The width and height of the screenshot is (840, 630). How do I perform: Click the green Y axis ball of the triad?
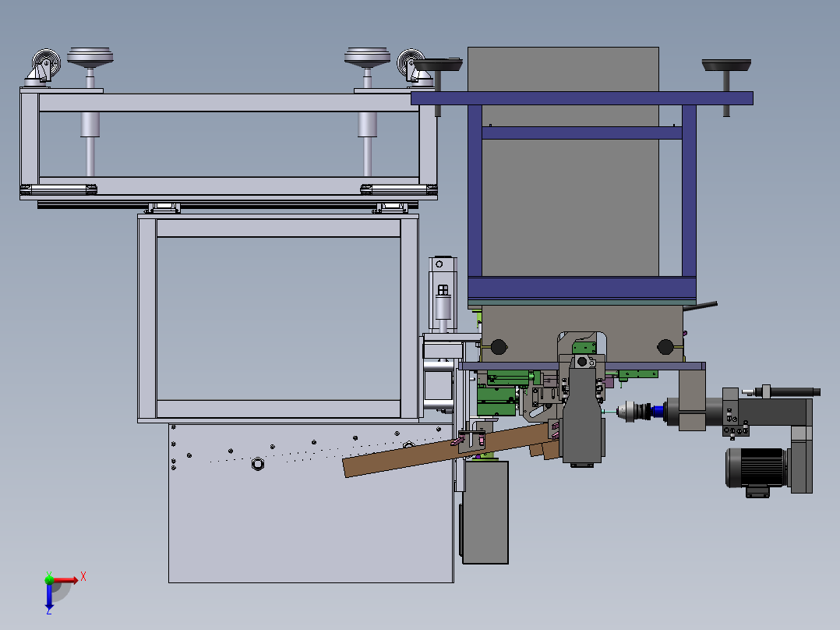49,579
